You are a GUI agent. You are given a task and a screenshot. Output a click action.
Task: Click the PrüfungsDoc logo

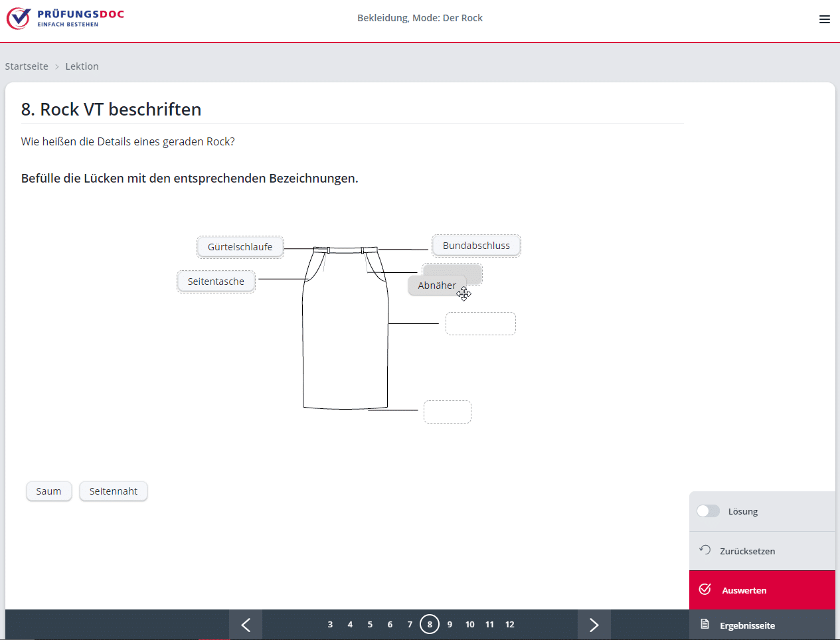(65, 18)
